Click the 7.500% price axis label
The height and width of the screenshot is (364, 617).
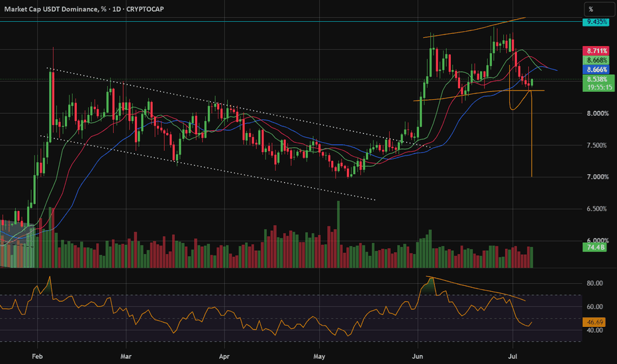(x=597, y=145)
